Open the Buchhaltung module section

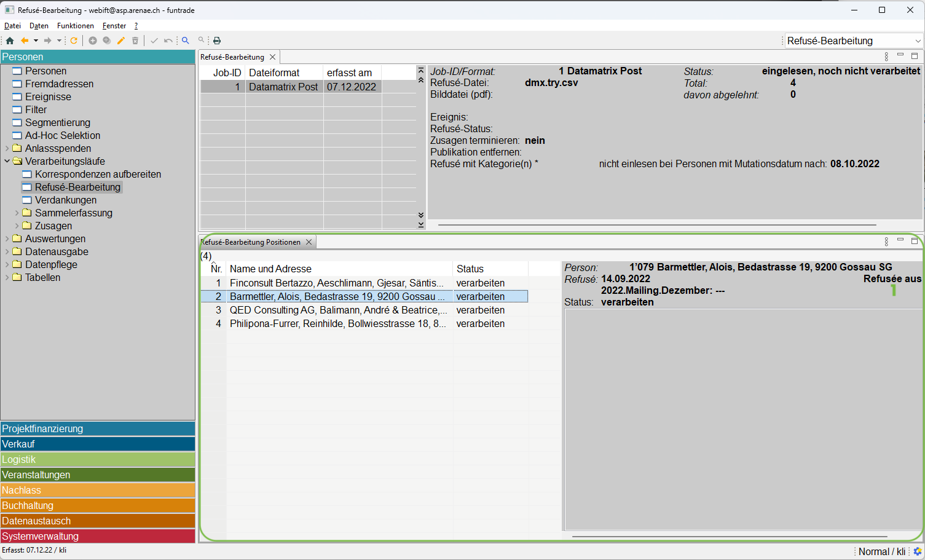coord(98,505)
